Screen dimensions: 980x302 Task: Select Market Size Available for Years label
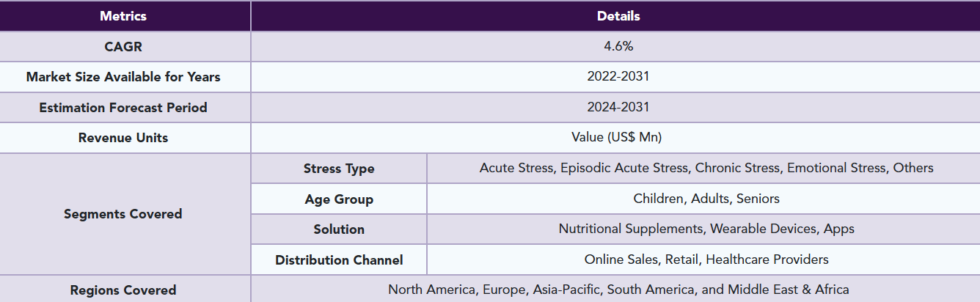[x=123, y=77]
